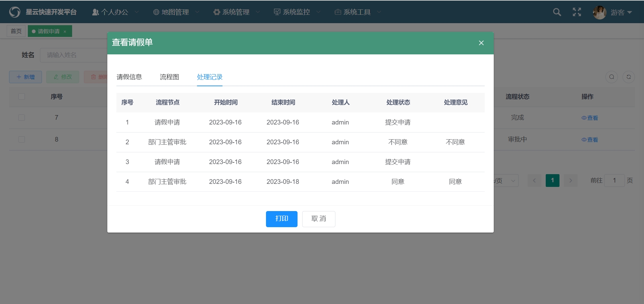
Task: Click 查看 link for row 8
Action: (x=590, y=140)
